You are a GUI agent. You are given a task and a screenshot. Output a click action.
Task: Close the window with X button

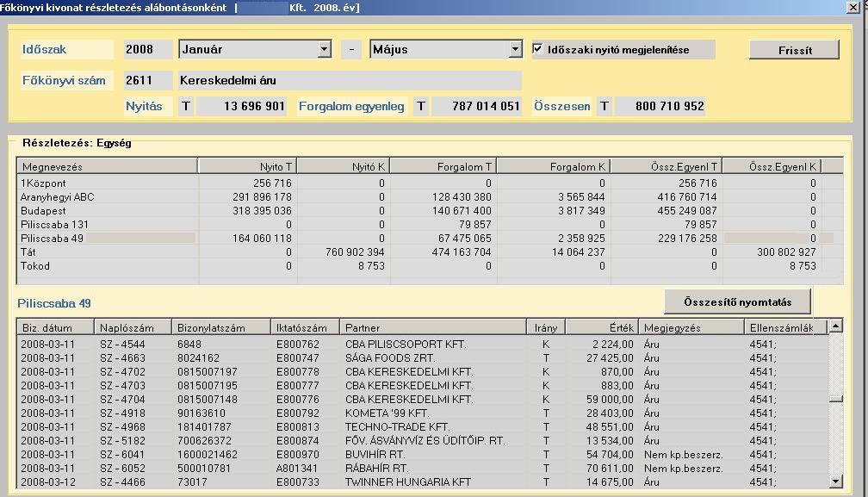pyautogui.click(x=853, y=7)
